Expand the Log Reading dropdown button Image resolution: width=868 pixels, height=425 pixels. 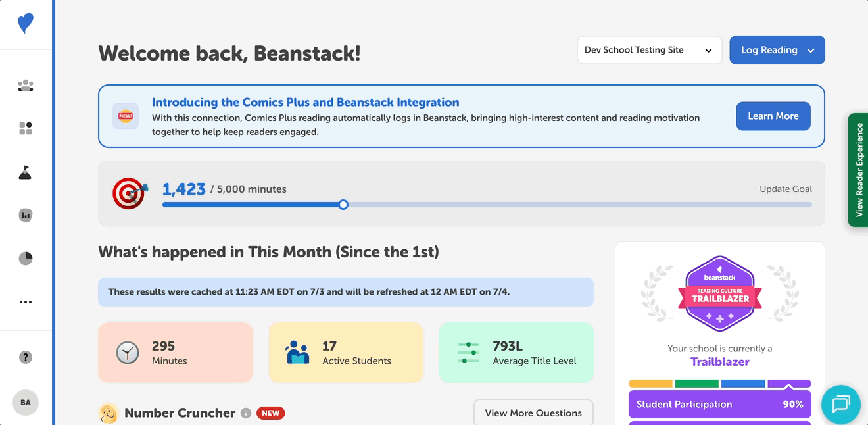777,50
